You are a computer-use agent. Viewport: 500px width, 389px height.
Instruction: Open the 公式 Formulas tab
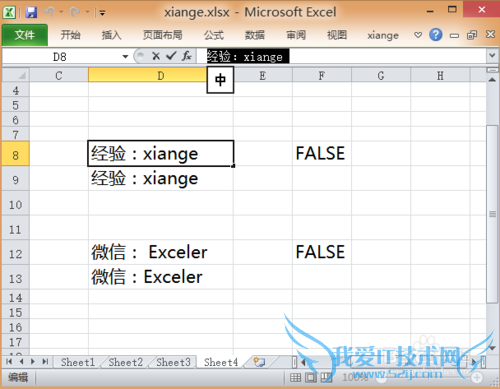tap(214, 35)
